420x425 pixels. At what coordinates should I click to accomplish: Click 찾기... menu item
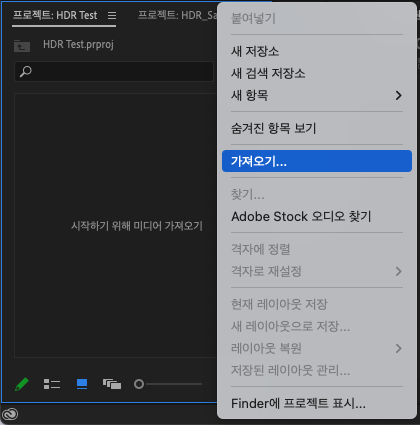point(317,194)
